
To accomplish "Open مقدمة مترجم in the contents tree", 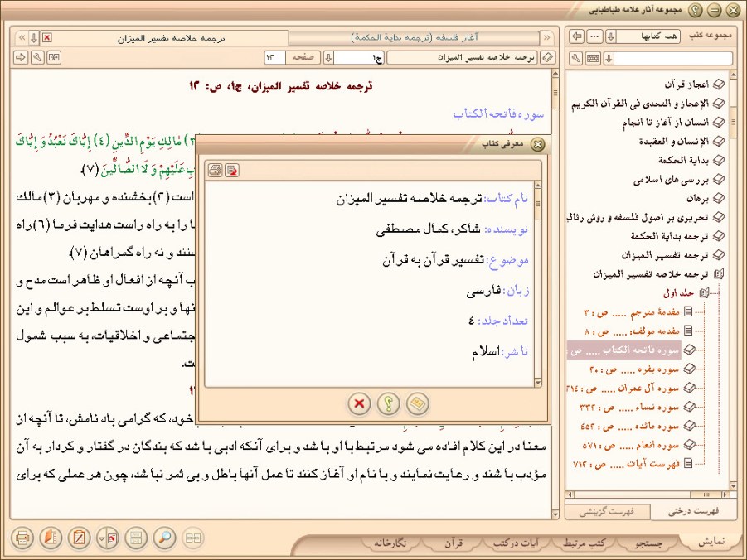I will click(632, 312).
